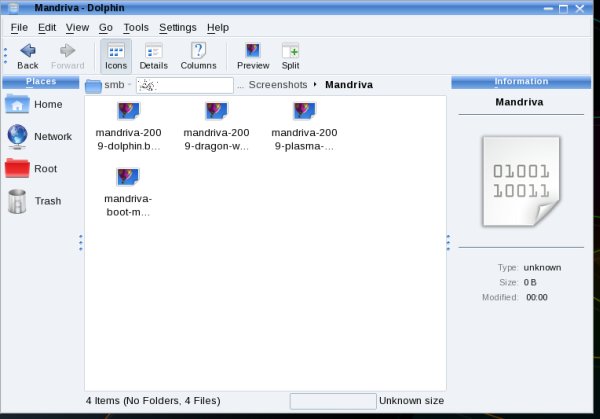Click the zoom slider in status bar
Viewport: 600px width, 419px height.
[x=332, y=401]
